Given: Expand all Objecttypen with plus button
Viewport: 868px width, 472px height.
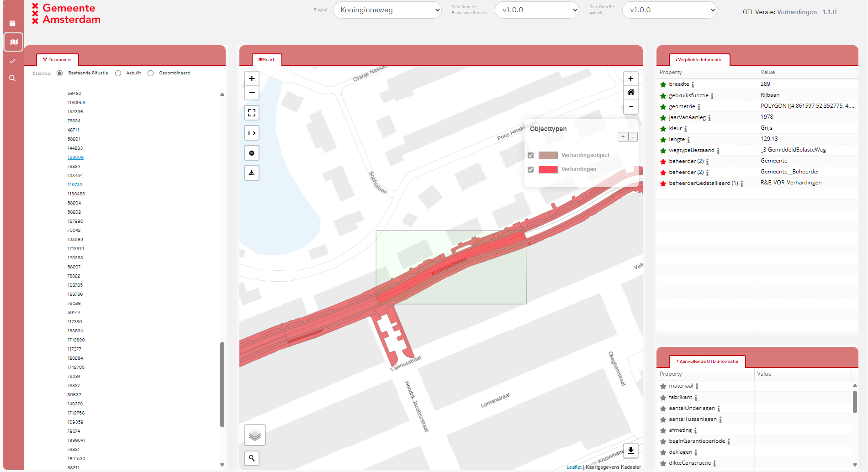Looking at the screenshot, I should click(x=623, y=137).
